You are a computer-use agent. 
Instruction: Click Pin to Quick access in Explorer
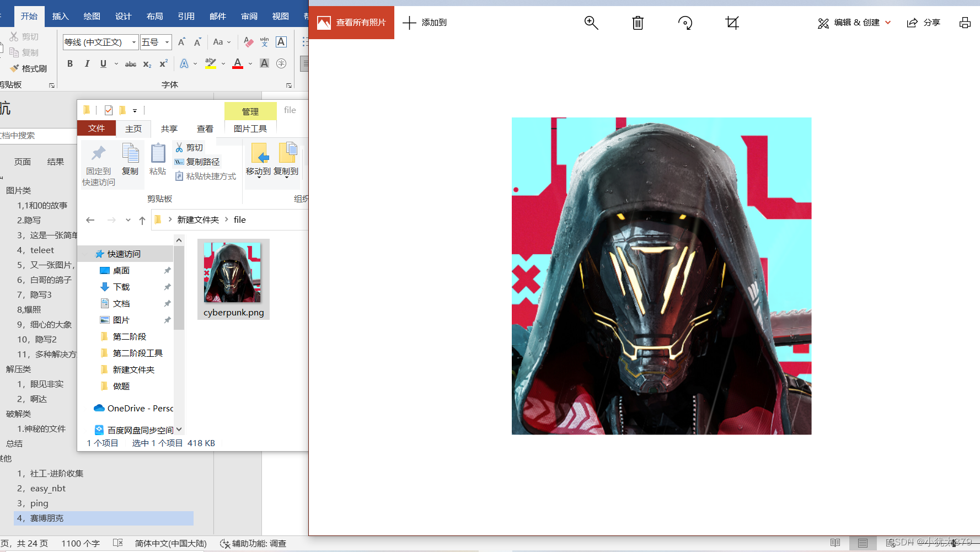tap(99, 165)
